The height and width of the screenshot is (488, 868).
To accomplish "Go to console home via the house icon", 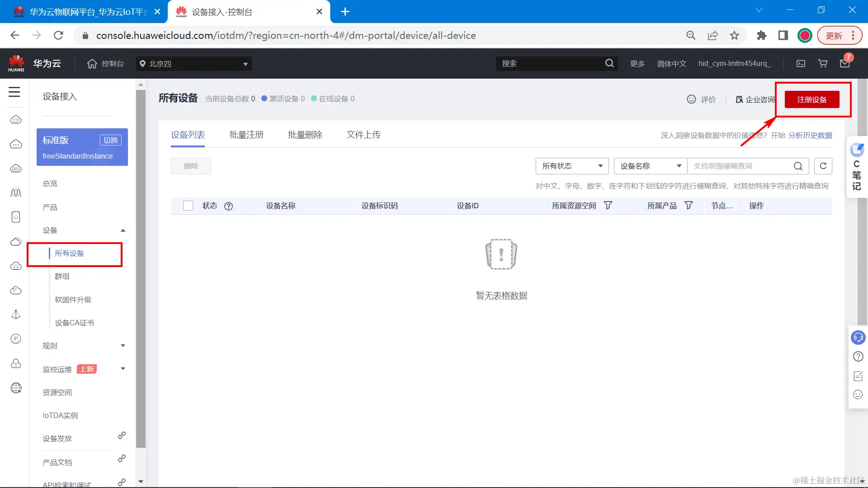I will click(x=92, y=63).
